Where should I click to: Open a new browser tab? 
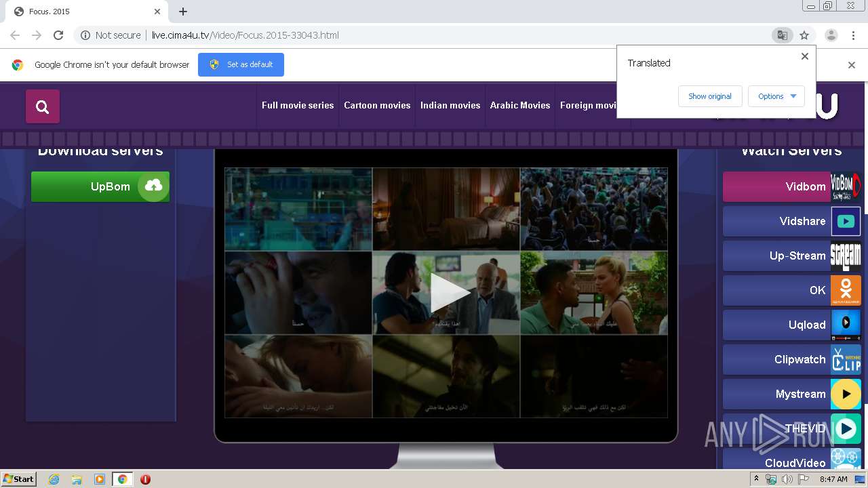183,12
